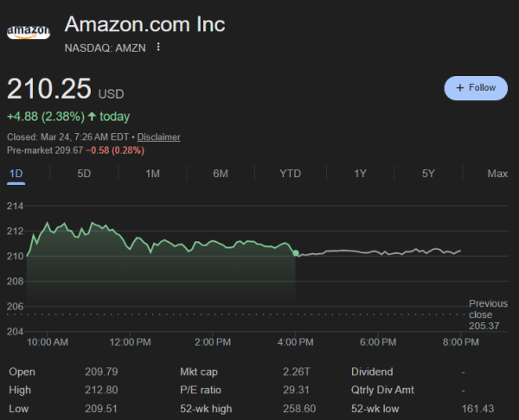Click the 52-wk high value 258.60

(x=301, y=408)
